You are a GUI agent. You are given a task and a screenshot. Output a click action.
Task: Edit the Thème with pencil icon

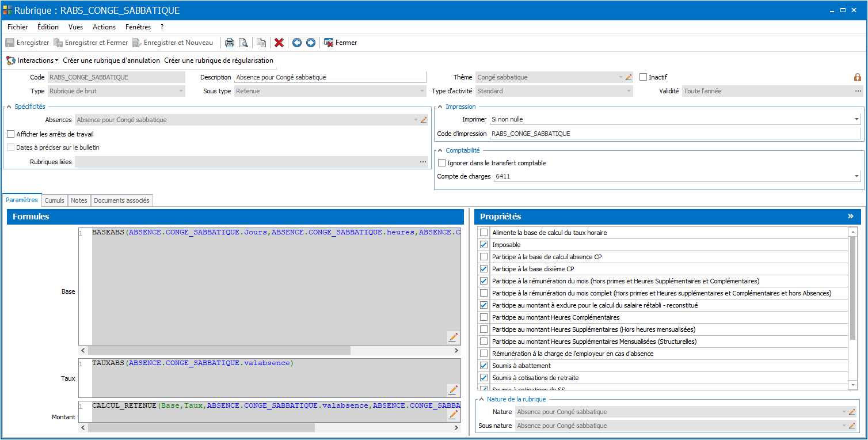click(629, 77)
